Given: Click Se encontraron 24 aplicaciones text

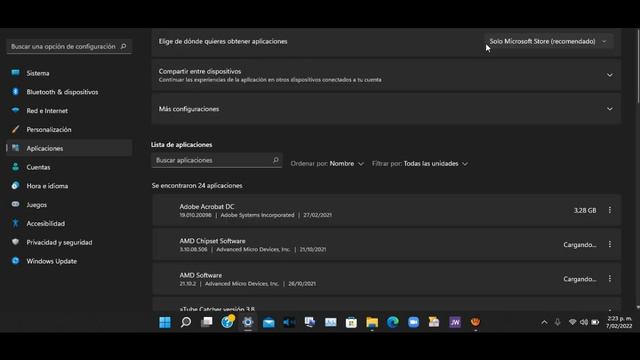Looking at the screenshot, I should click(x=197, y=185).
